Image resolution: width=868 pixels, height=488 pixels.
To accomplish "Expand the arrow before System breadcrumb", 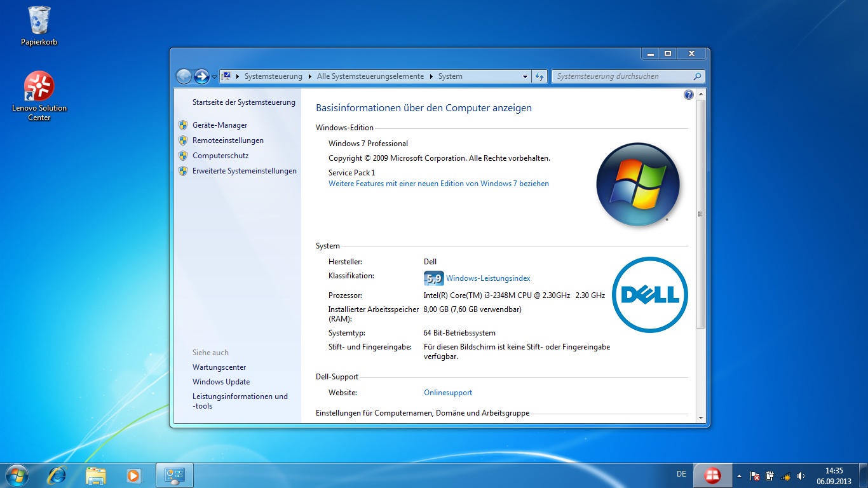I will click(431, 76).
